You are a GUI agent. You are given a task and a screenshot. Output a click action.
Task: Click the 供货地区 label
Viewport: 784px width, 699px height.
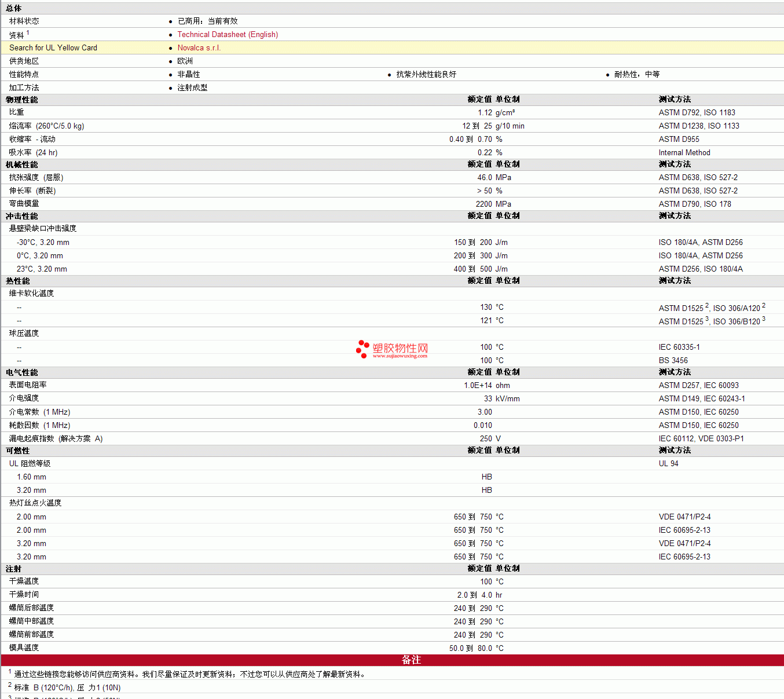coord(24,61)
